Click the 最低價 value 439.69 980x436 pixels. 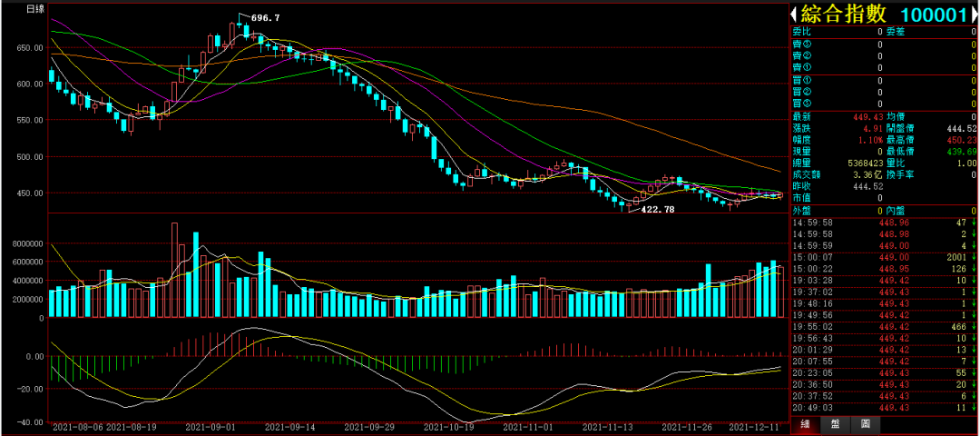click(962, 152)
